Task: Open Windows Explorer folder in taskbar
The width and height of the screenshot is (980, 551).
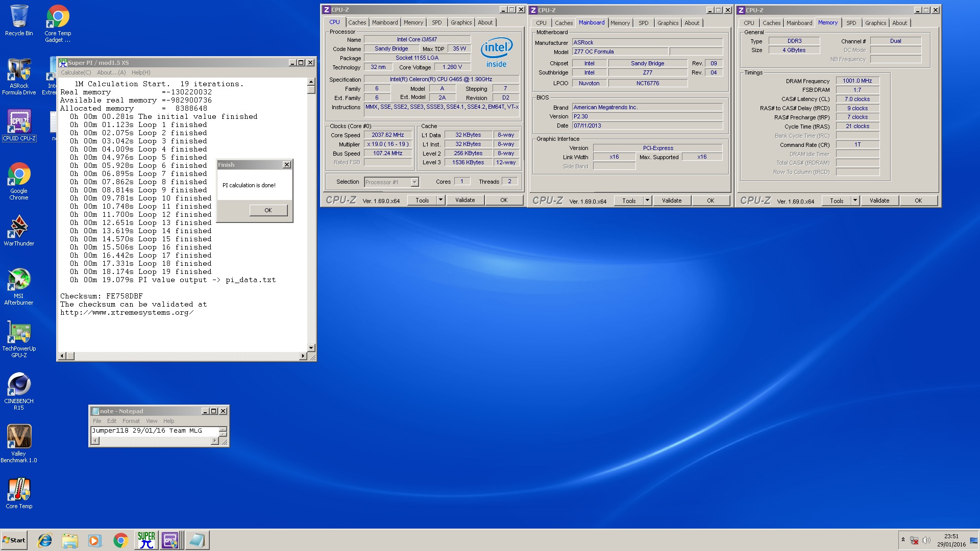Action: click(x=70, y=540)
